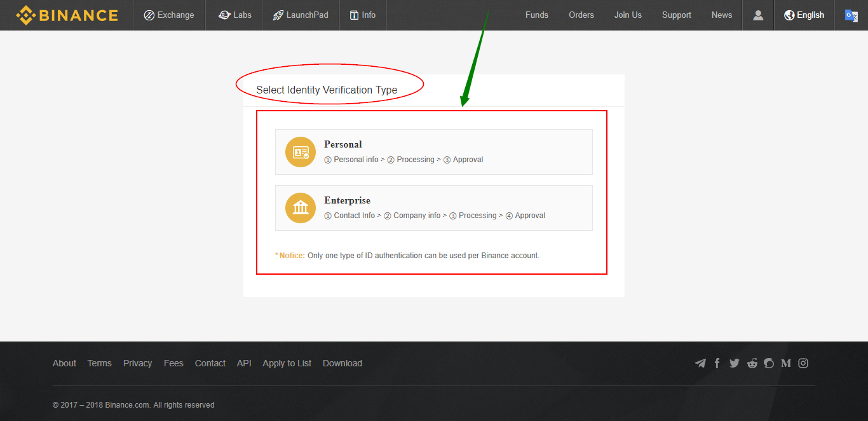Click the Binance logo
868x421 pixels.
coord(67,15)
